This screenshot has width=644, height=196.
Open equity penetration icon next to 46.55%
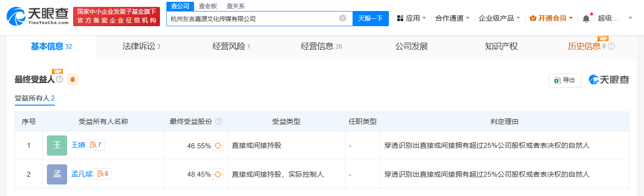pyautogui.click(x=218, y=146)
